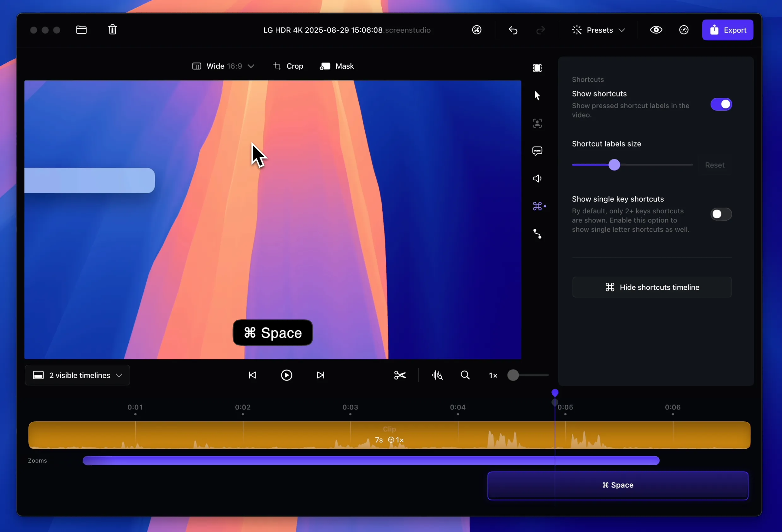Open the captions panel in the sidebar

[x=537, y=151]
